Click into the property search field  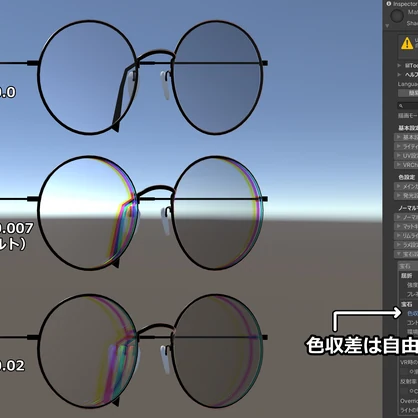(x=408, y=106)
